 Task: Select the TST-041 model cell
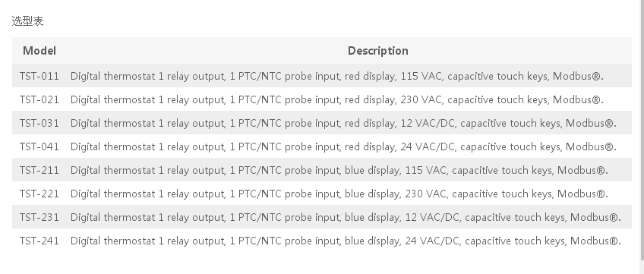[x=39, y=146]
